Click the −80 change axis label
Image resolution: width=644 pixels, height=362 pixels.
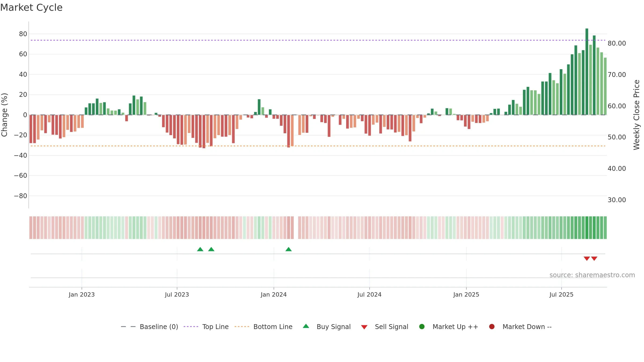[21, 196]
